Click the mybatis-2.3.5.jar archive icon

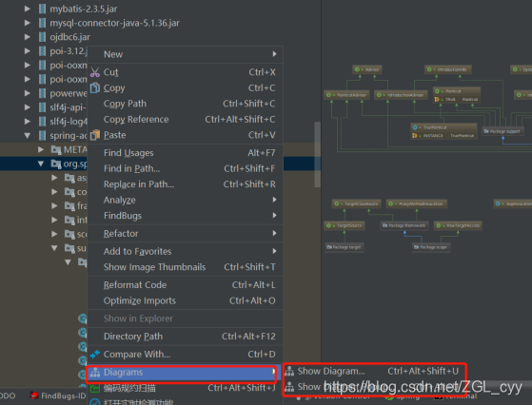click(x=43, y=9)
